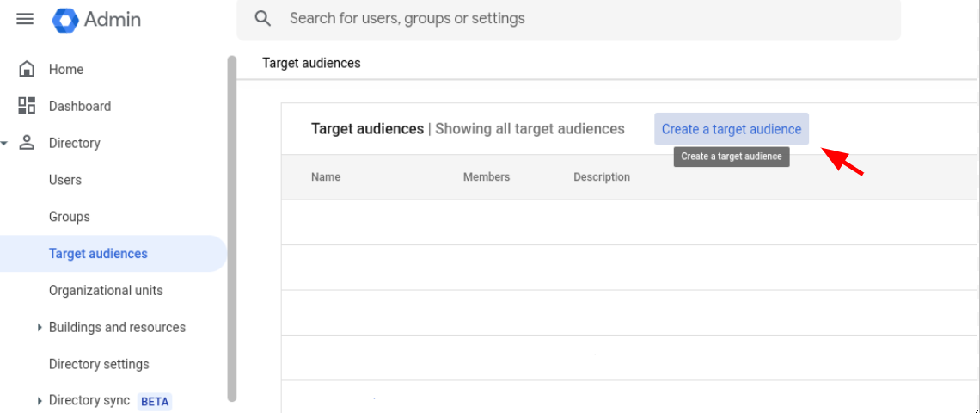Click the Target audiences breadcrumb title
Image resolution: width=980 pixels, height=413 pixels.
click(311, 63)
